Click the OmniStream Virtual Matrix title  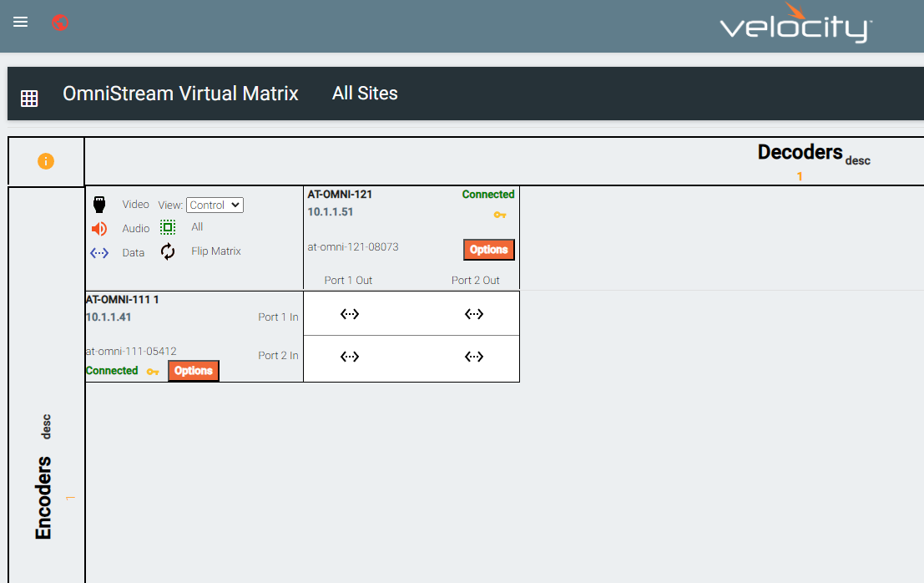(180, 94)
